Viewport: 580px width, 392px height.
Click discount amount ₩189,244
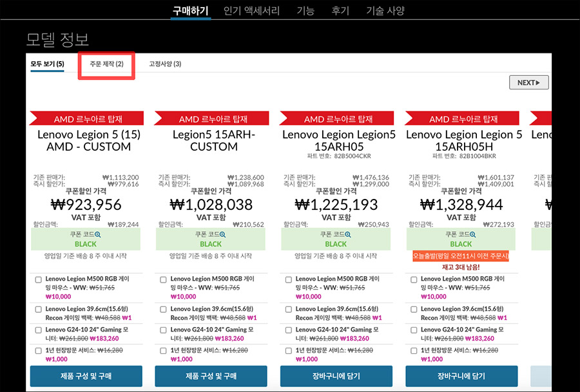tap(123, 225)
